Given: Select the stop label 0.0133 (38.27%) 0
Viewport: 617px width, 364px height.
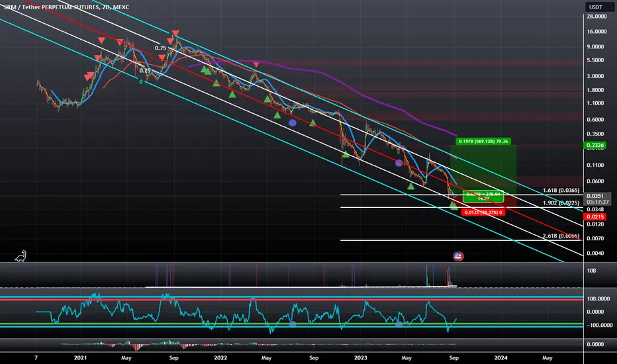Looking at the screenshot, I should tap(483, 212).
